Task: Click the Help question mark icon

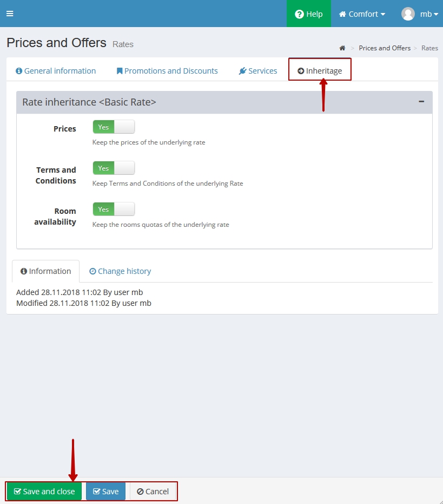Action: point(299,14)
